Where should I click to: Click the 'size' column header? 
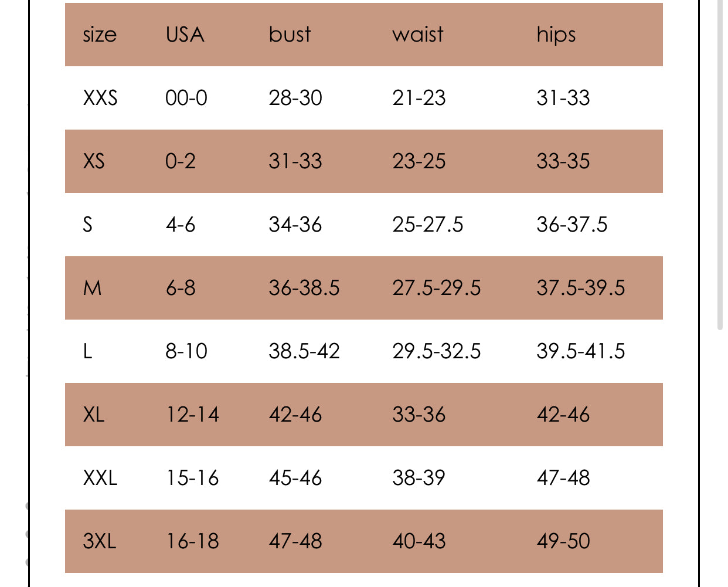coord(100,35)
